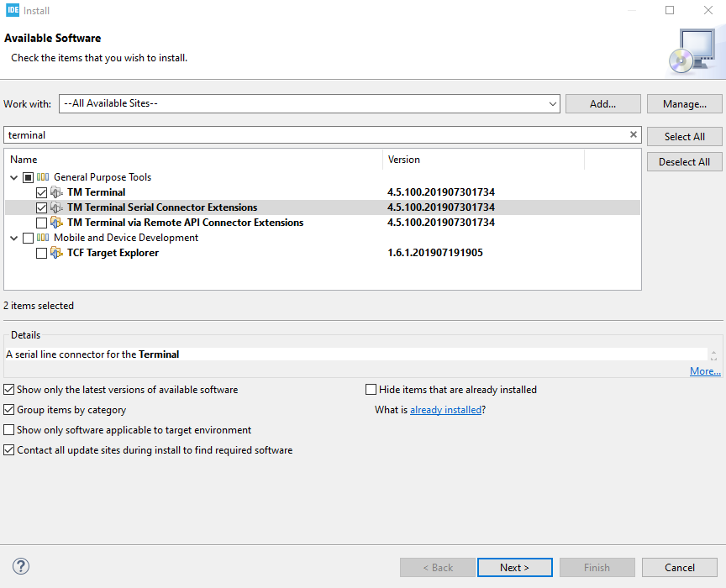Clear the filter text with X icon

tap(634, 134)
